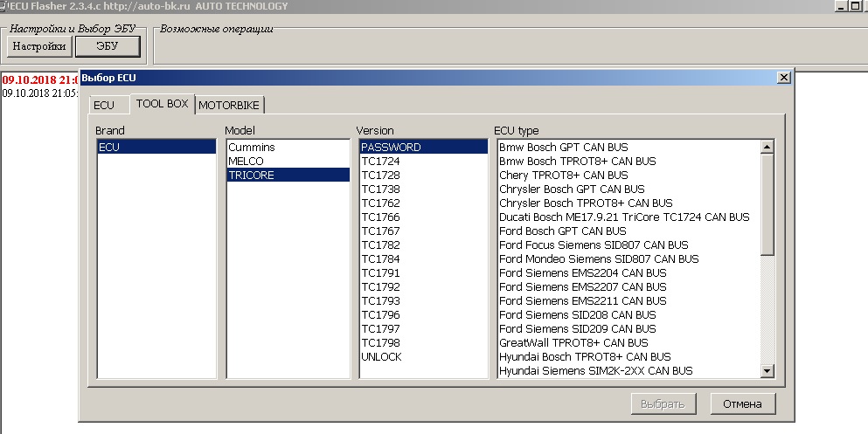
Task: Choose Ford Siemens EMS2207 CAN BUS
Action: (x=628, y=287)
